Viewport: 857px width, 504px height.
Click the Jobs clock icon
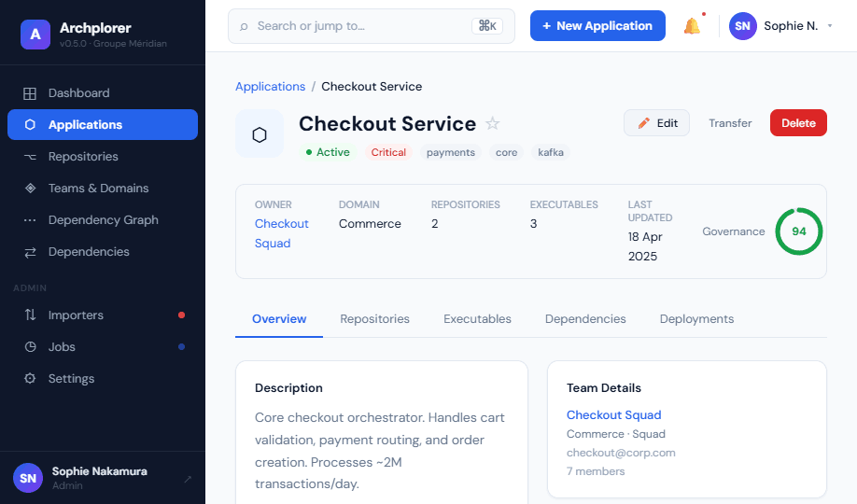[x=30, y=346]
